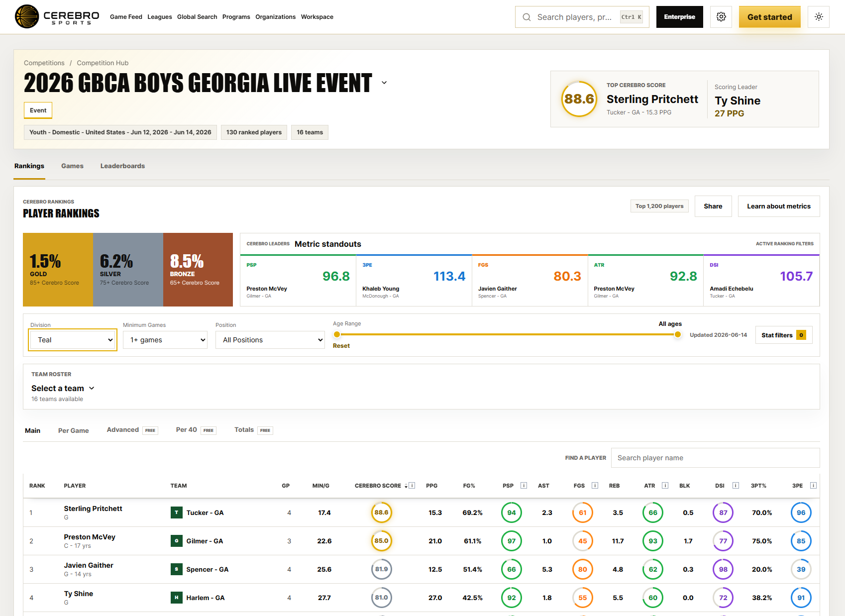Click Ty Shine's 3PE 91 ring
Image resolution: width=845 pixels, height=616 pixels.
click(x=801, y=598)
